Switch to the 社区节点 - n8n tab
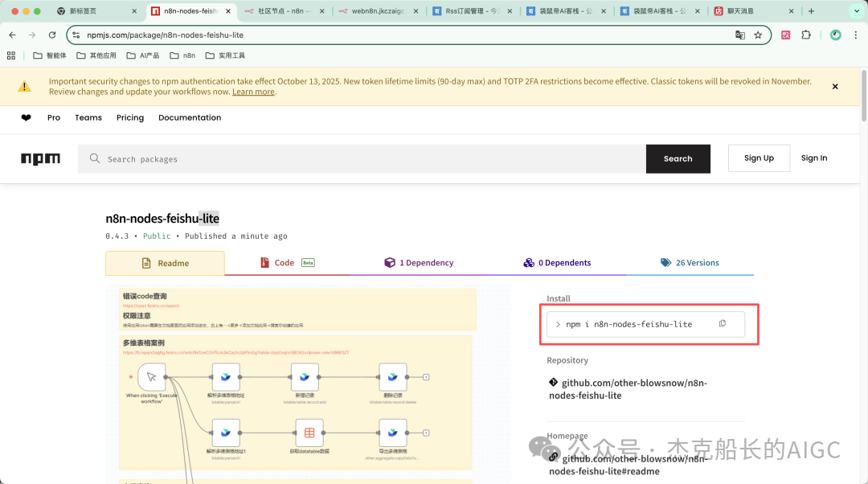Viewport: 868px width, 484px height. click(x=285, y=11)
